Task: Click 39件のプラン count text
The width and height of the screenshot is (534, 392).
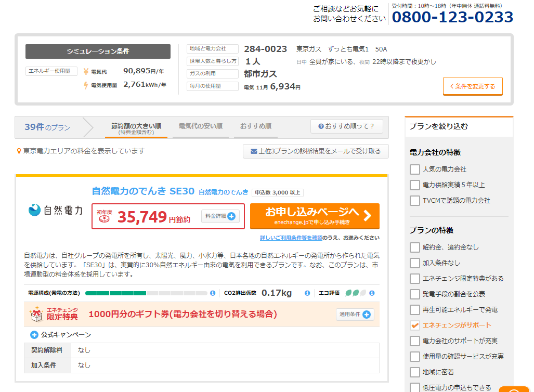Action: pyautogui.click(x=47, y=127)
